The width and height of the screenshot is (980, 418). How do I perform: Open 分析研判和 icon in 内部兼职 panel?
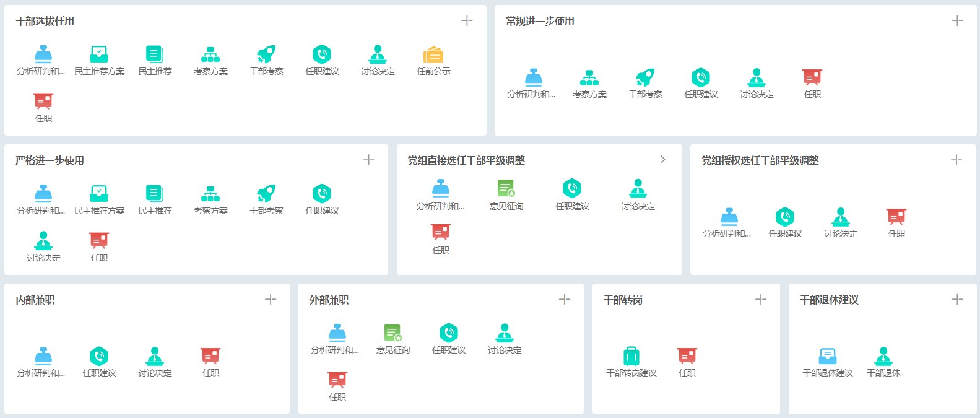click(43, 356)
